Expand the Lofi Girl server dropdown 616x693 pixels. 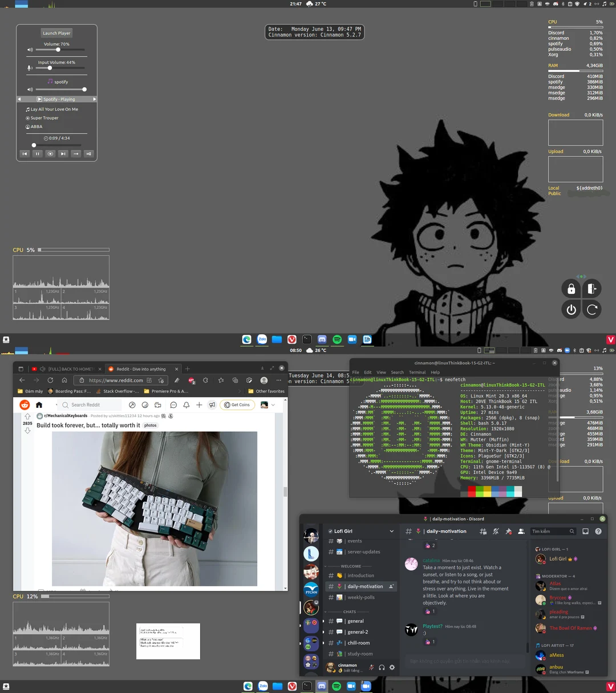point(391,531)
